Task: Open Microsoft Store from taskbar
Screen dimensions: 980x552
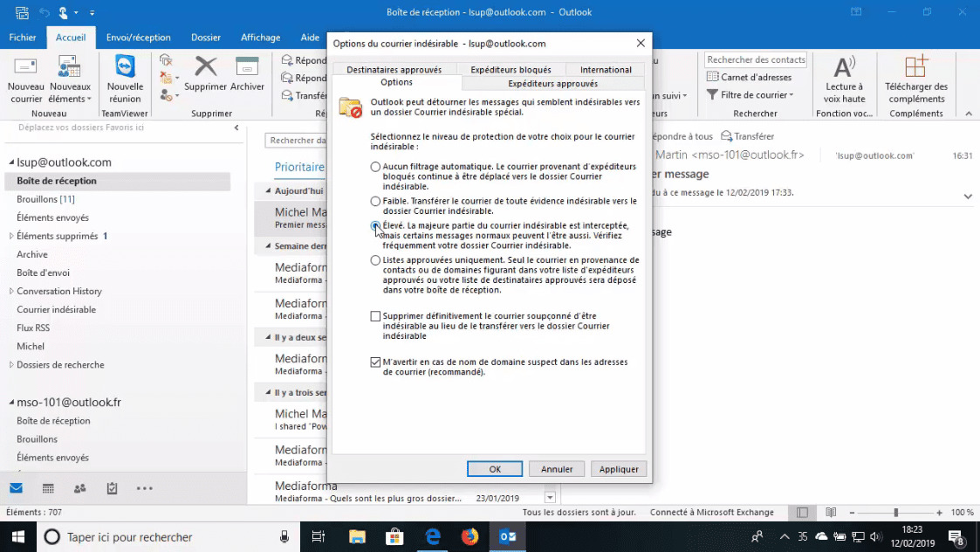Action: pyautogui.click(x=394, y=537)
